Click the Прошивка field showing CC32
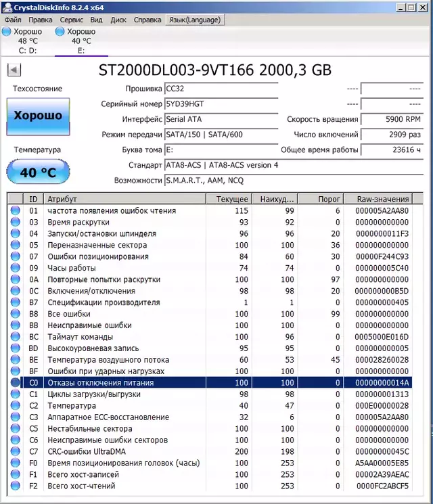Screen dimensions: 433x504 [221, 89]
